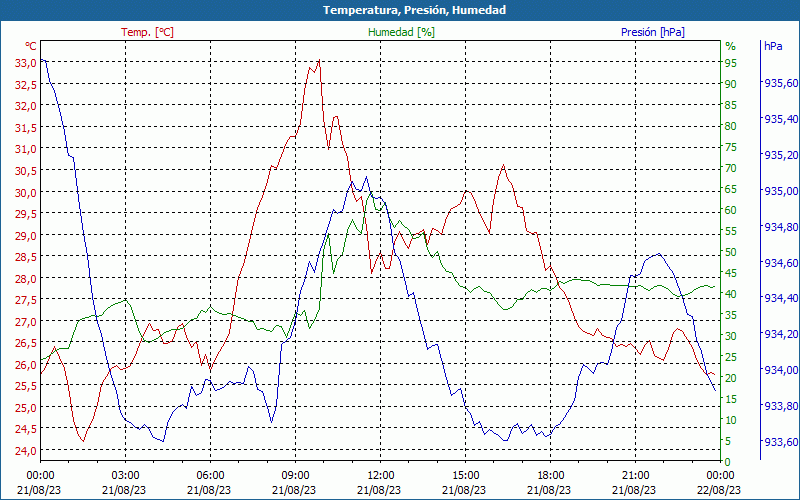The height and width of the screenshot is (500, 800).
Task: Click the '29,5' temperature axis value
Action: [x=26, y=214]
